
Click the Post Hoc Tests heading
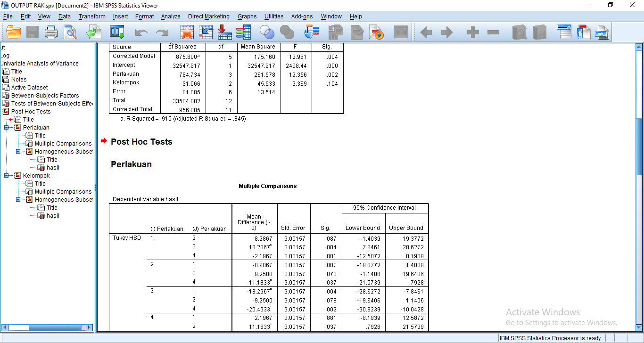[x=141, y=142]
